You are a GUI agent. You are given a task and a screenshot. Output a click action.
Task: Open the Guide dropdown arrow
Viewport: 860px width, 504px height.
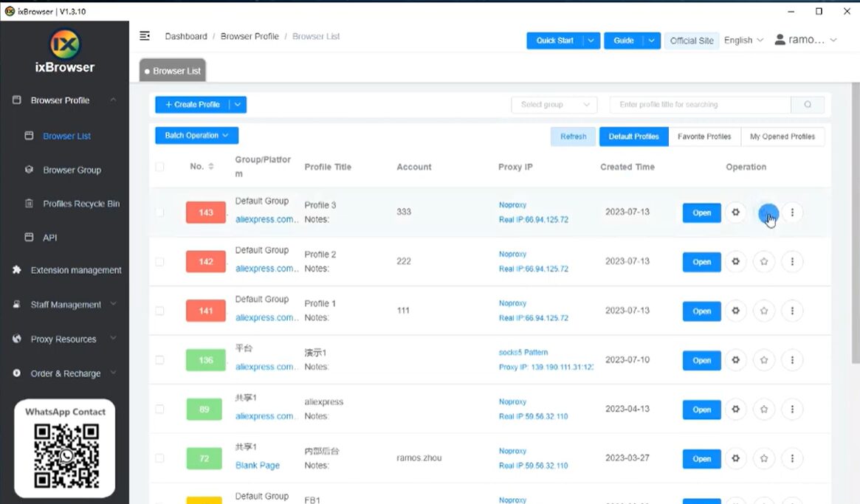[651, 41]
